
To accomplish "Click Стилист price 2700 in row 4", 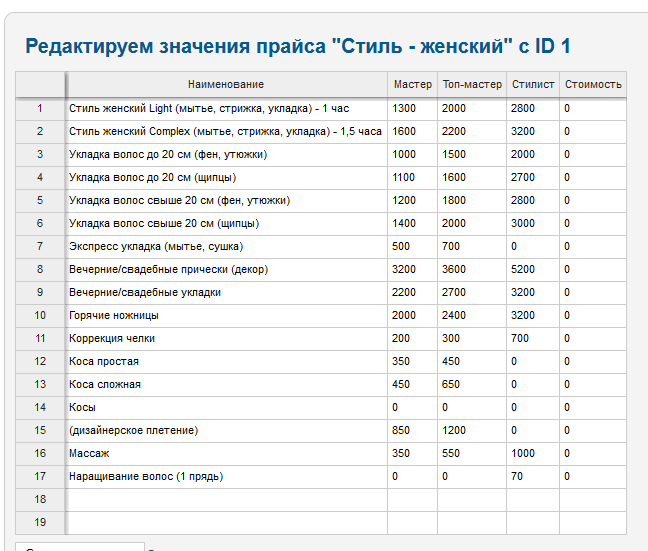I will pos(533,178).
